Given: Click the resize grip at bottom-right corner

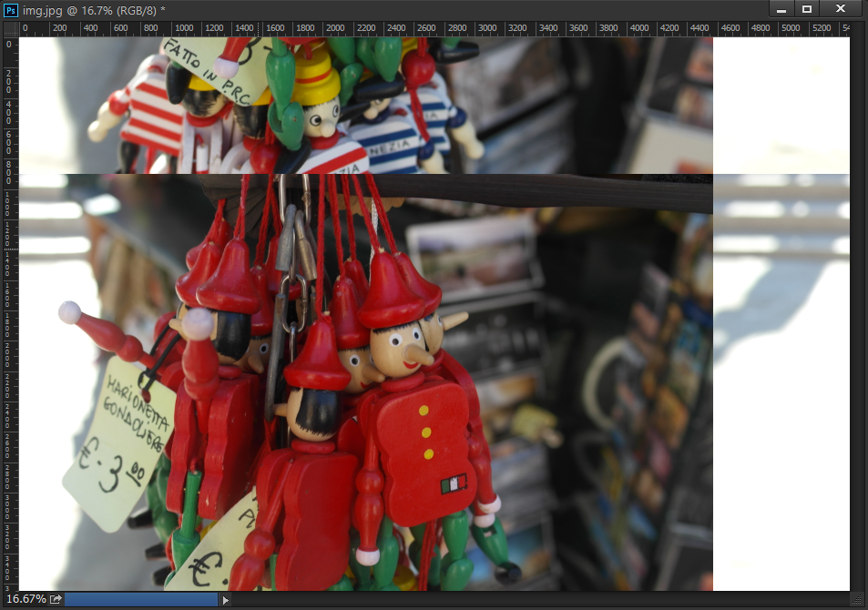Looking at the screenshot, I should click(859, 599).
